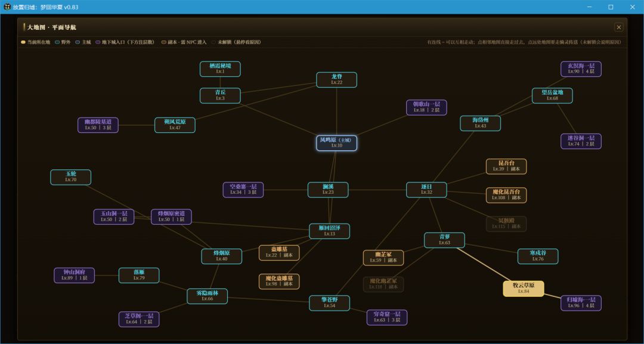Select the 栖霞秘境 Lv.1 map node

(x=220, y=69)
